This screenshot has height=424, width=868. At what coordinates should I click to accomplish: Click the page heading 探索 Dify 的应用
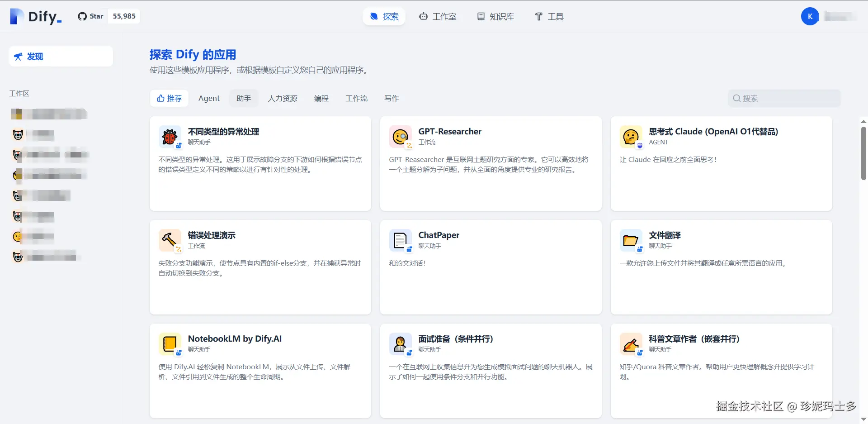tap(193, 55)
